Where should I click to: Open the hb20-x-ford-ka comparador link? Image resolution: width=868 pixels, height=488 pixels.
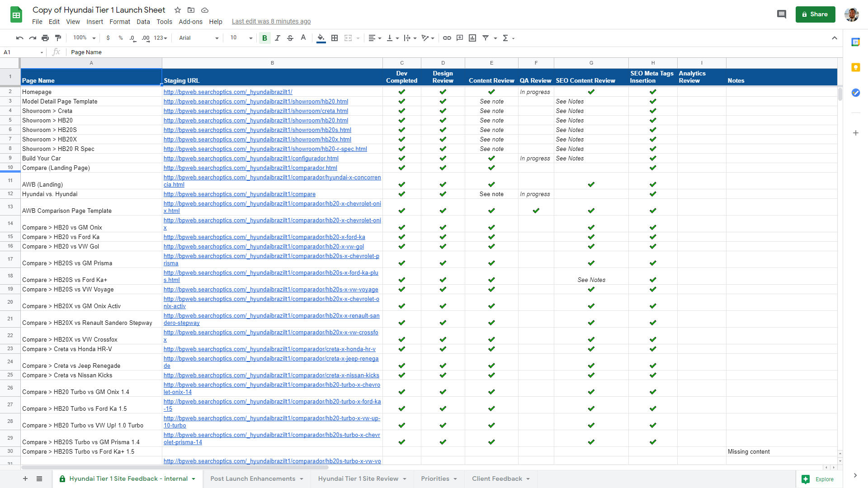tap(264, 237)
